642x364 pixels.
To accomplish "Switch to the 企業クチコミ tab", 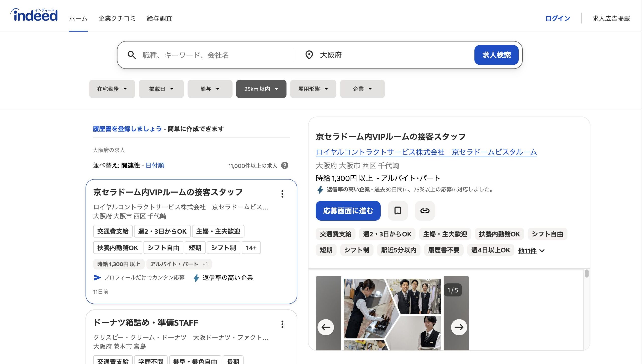I will click(x=117, y=18).
